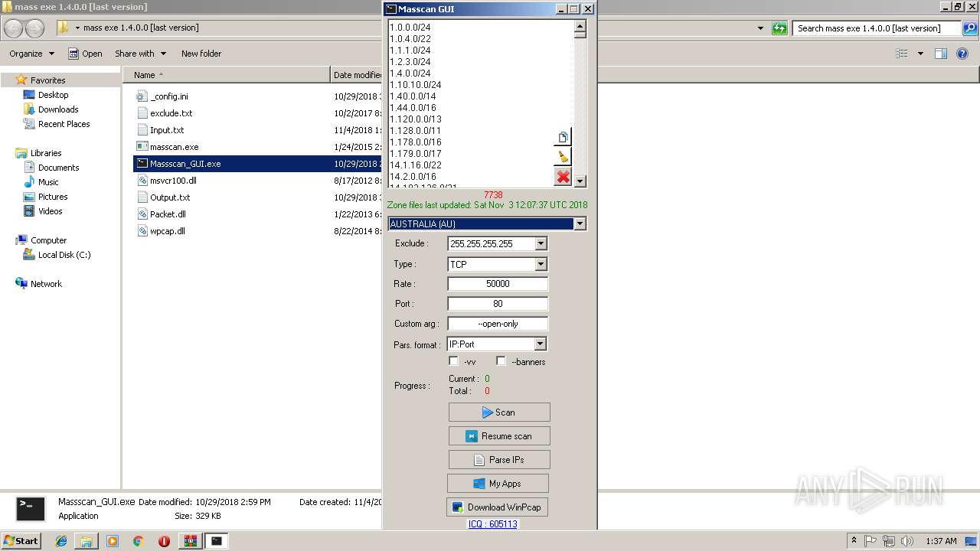Select the Output.txt file

(x=169, y=197)
